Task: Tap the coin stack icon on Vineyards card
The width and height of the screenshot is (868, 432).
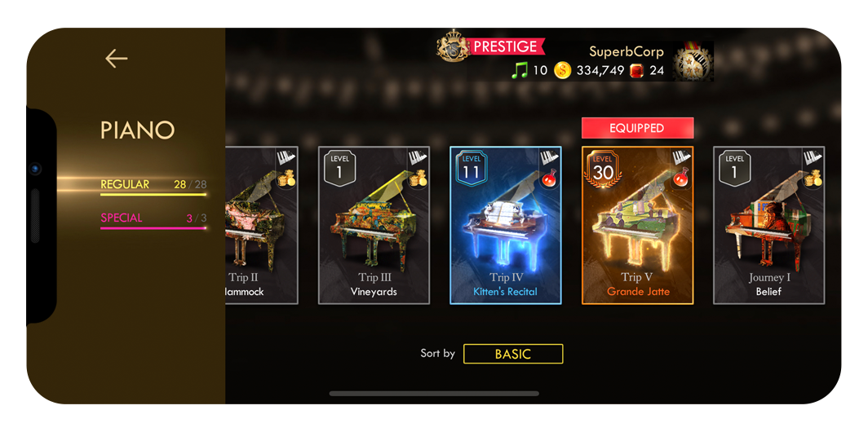Action: [419, 179]
